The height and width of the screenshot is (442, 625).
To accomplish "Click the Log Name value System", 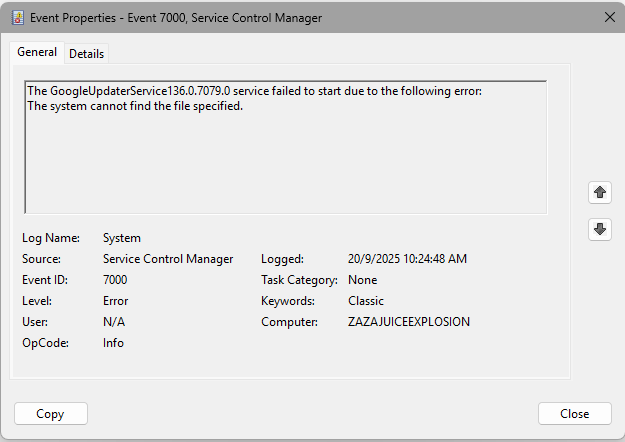I will [x=122, y=238].
